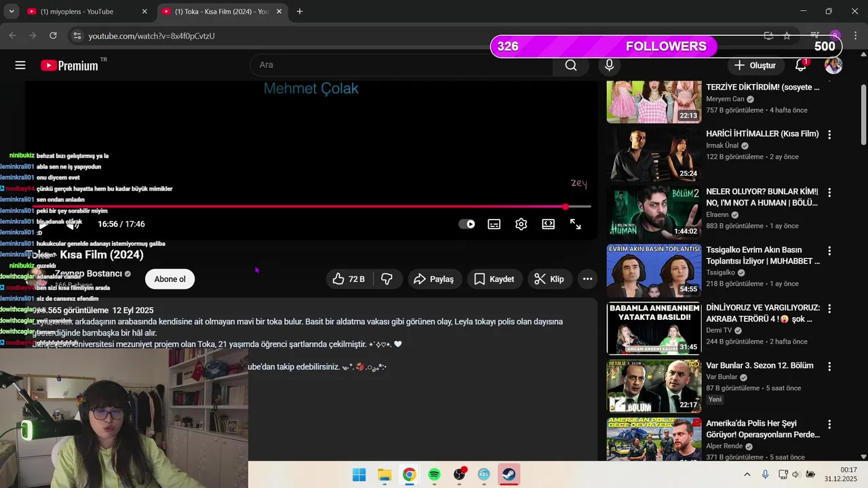Open a new browser tab
This screenshot has width=868, height=488.
click(300, 12)
